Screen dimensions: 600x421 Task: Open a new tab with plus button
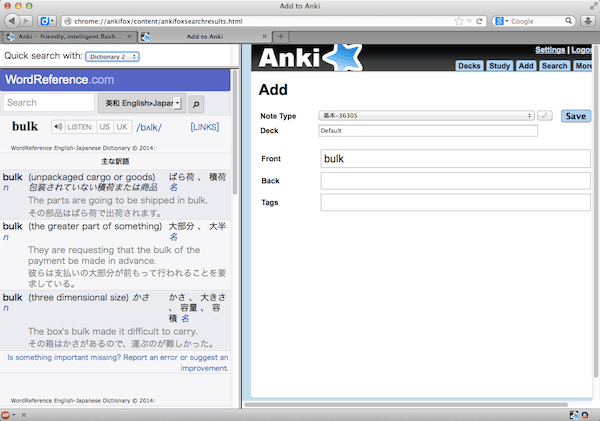coord(280,36)
